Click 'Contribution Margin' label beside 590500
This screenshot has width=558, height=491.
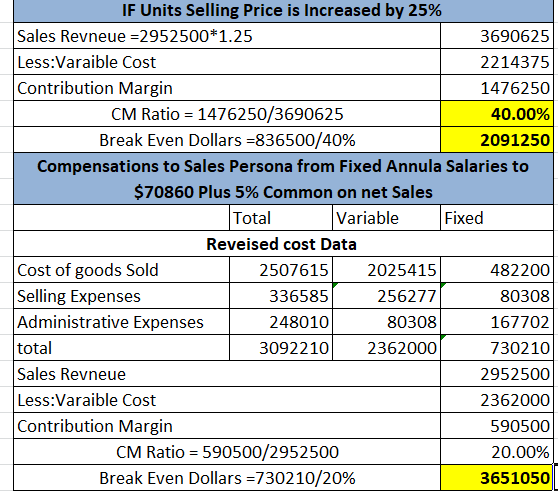click(x=227, y=426)
